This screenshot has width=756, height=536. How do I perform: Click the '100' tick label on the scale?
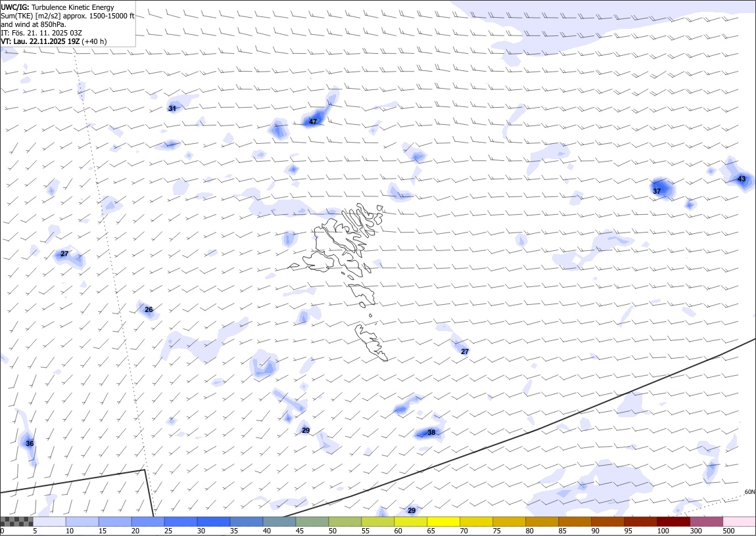point(663,531)
